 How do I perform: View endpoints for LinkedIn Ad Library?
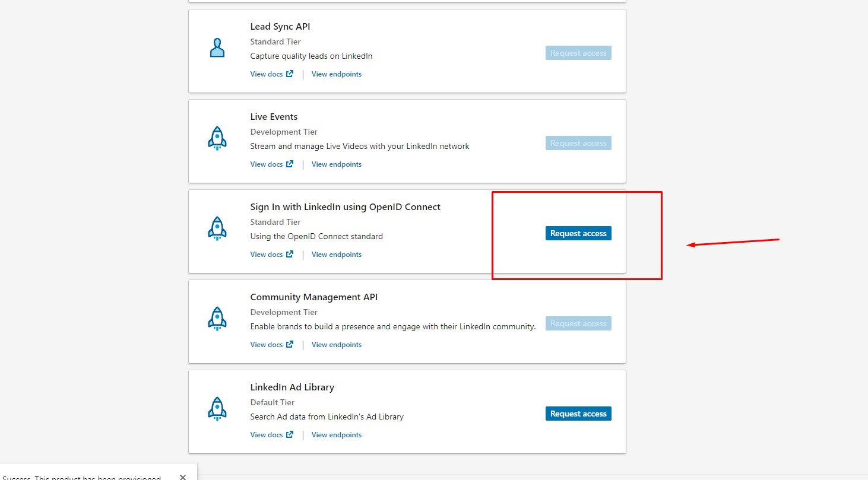coord(337,435)
